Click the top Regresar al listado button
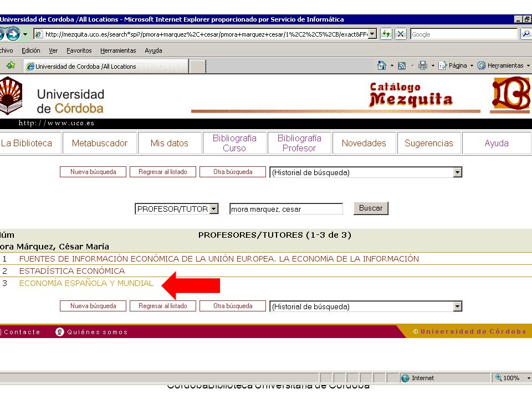 [163, 172]
